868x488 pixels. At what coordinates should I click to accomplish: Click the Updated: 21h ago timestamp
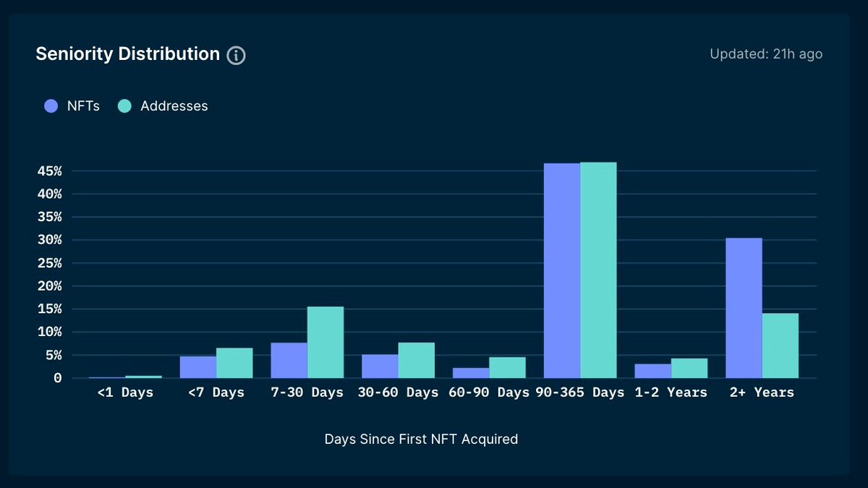(766, 54)
